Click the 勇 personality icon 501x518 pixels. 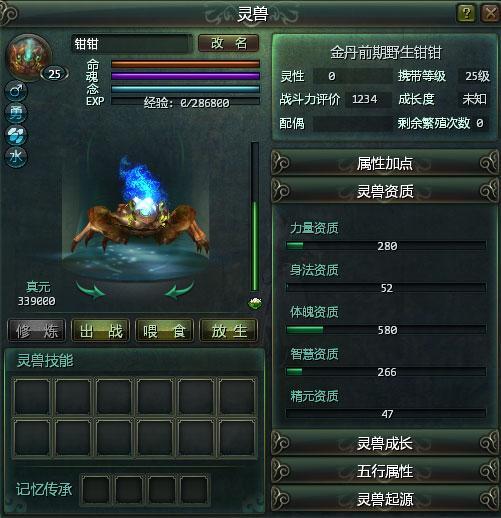[16, 113]
